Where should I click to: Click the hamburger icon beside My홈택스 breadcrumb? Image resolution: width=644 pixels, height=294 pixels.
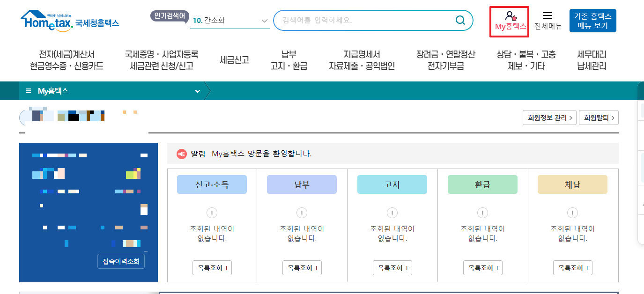pyautogui.click(x=28, y=91)
